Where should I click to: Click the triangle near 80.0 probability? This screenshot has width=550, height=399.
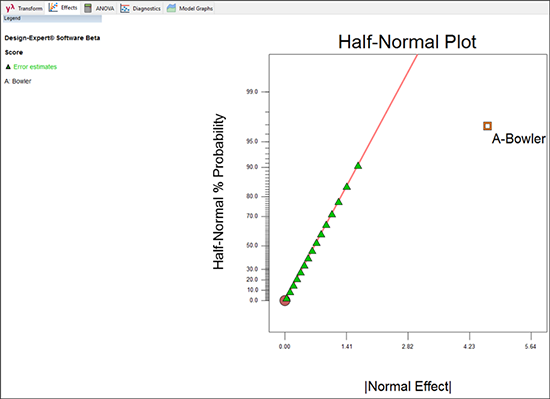click(338, 202)
